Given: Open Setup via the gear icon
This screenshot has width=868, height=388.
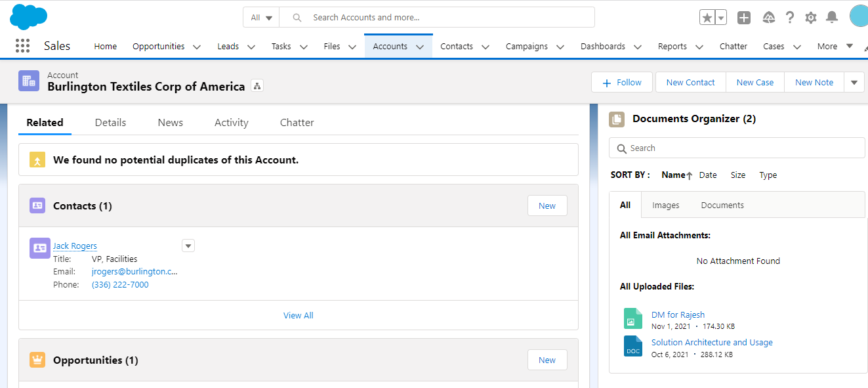Looking at the screenshot, I should point(810,17).
